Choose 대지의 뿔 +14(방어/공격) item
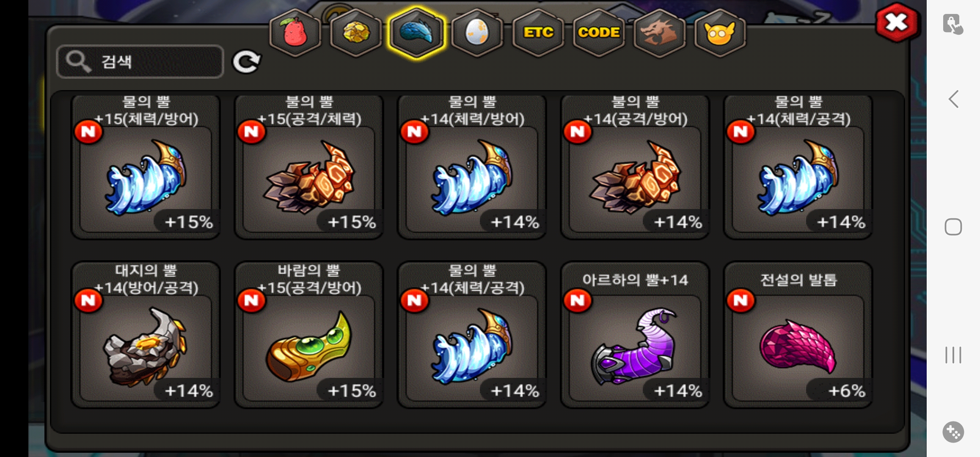The height and width of the screenshot is (457, 980). pyautogui.click(x=146, y=335)
